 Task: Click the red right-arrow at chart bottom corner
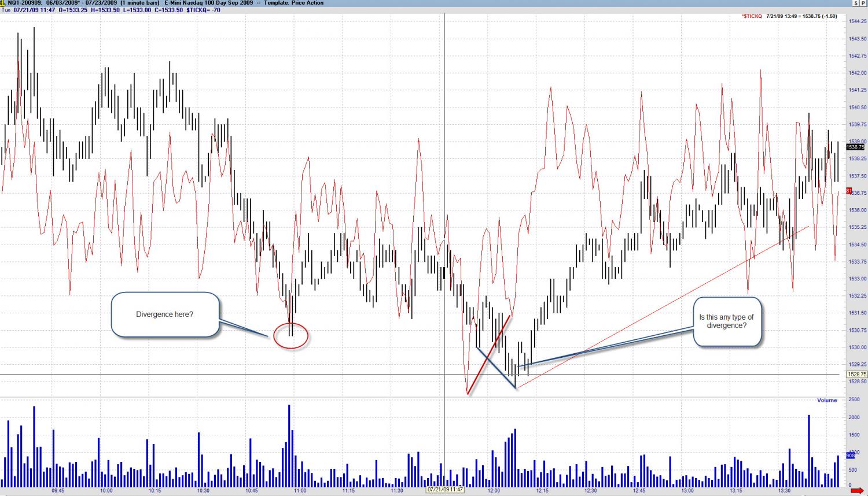[856, 491]
